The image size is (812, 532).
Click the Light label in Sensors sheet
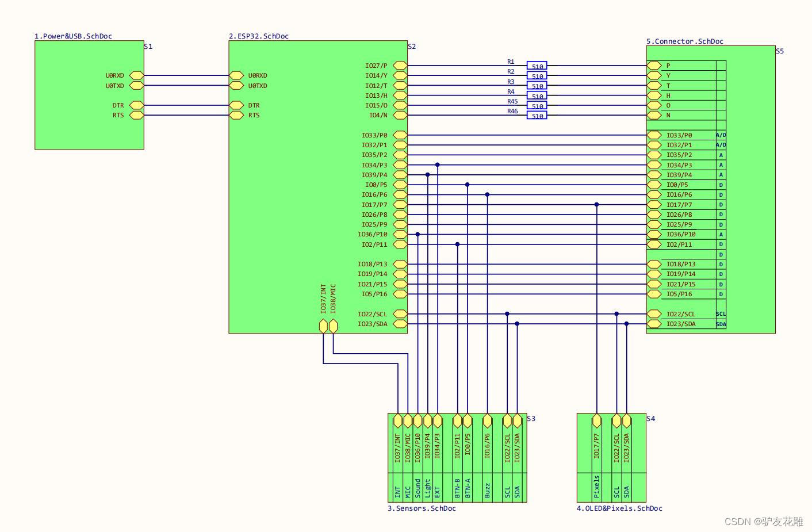pyautogui.click(x=428, y=488)
